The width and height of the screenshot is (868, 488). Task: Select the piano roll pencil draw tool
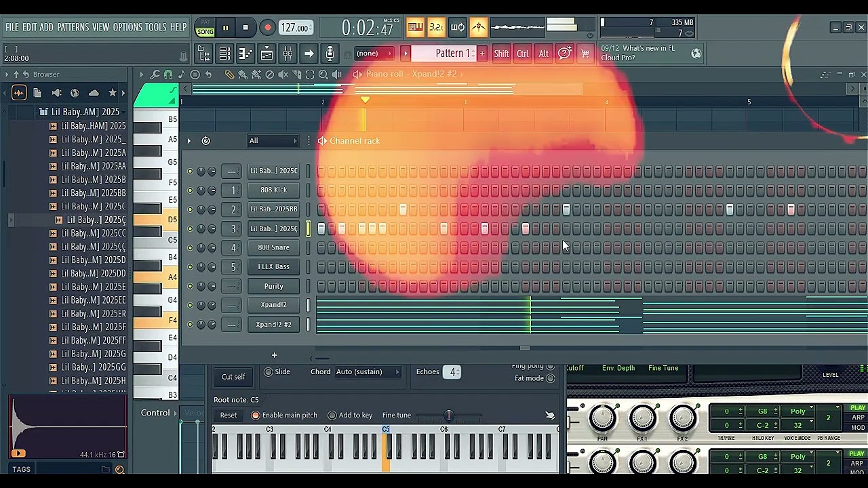coord(229,75)
